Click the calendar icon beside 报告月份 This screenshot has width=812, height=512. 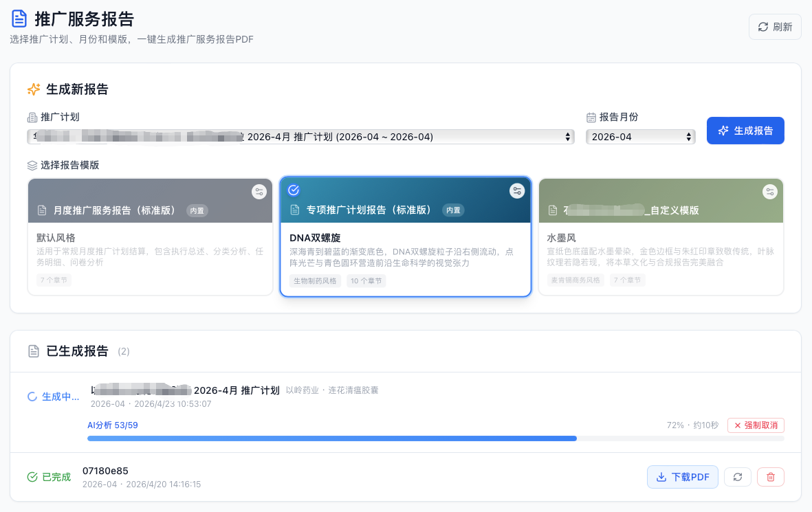coord(591,118)
